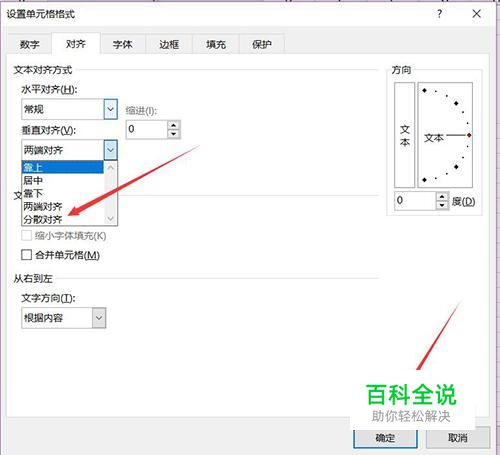This screenshot has width=500, height=455.
Task: Click the degrees field showing 0
Action: click(x=415, y=200)
